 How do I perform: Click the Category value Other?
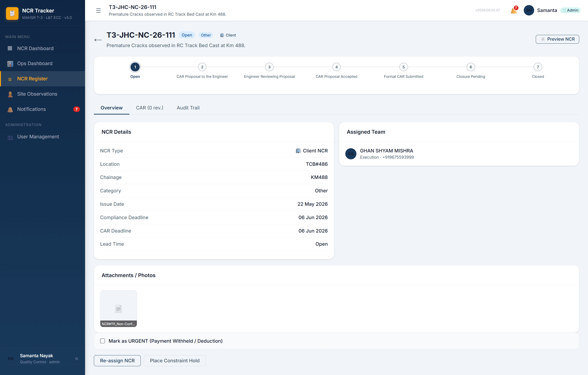[x=321, y=191]
